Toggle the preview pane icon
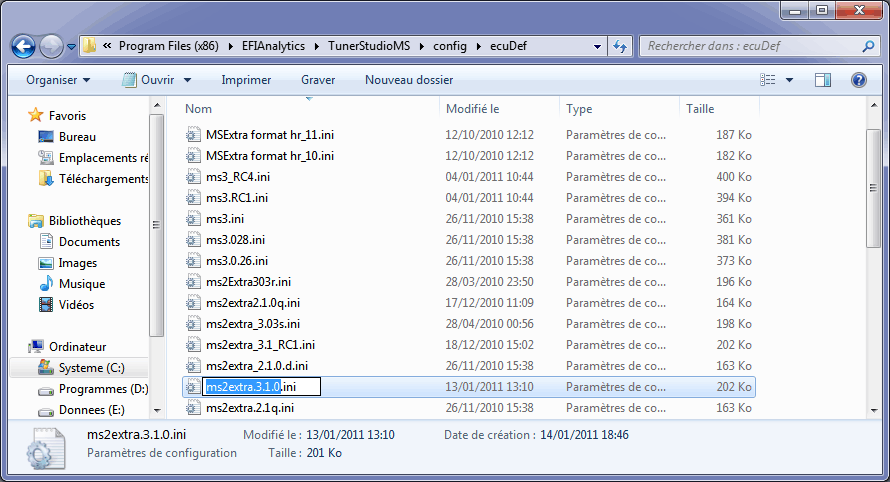The image size is (890, 482). click(x=823, y=80)
